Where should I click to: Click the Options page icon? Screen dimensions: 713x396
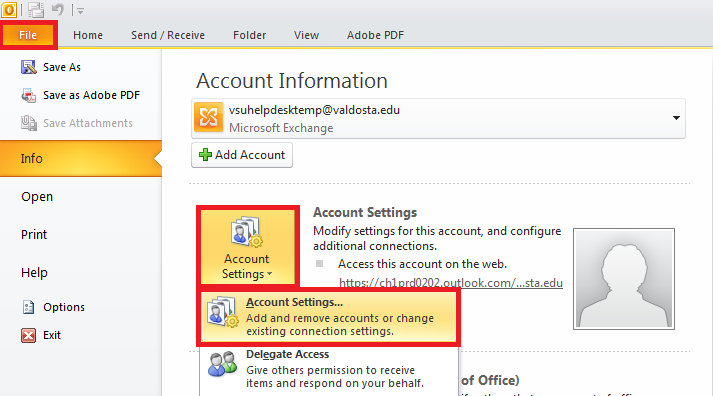coord(28,307)
